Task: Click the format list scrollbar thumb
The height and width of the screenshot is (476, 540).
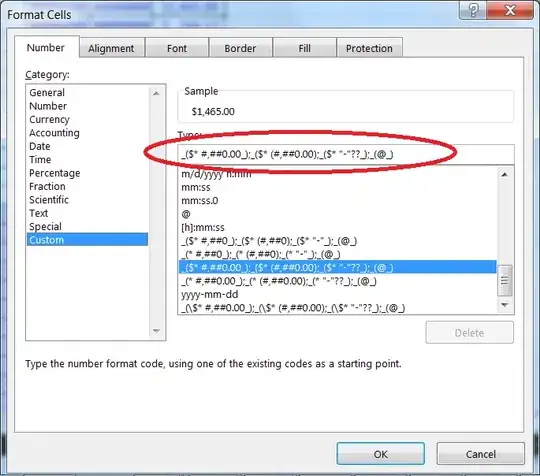Action: pos(505,280)
